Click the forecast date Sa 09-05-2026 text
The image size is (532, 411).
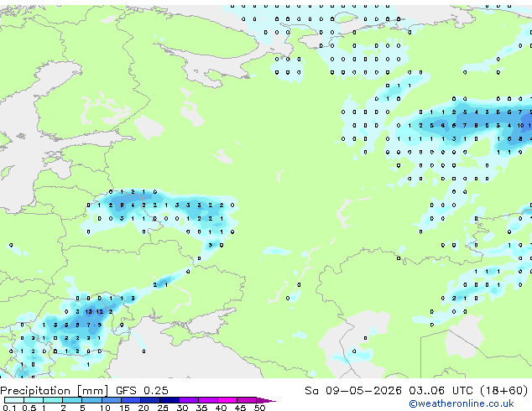point(353,391)
